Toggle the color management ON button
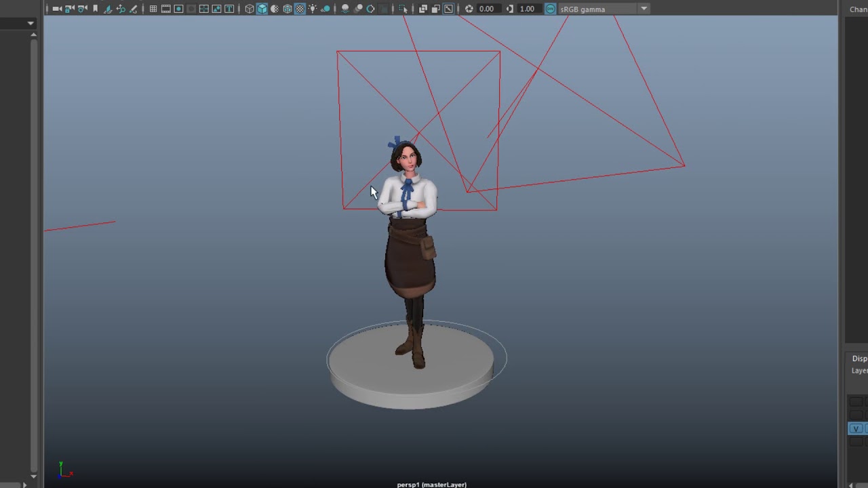 click(x=550, y=9)
